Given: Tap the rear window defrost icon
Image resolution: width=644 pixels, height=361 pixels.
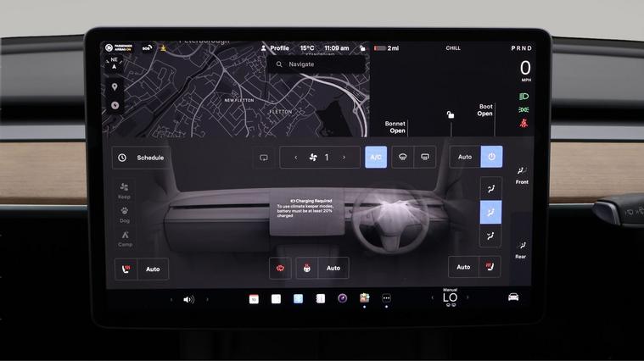Looking at the screenshot, I should click(x=425, y=157).
